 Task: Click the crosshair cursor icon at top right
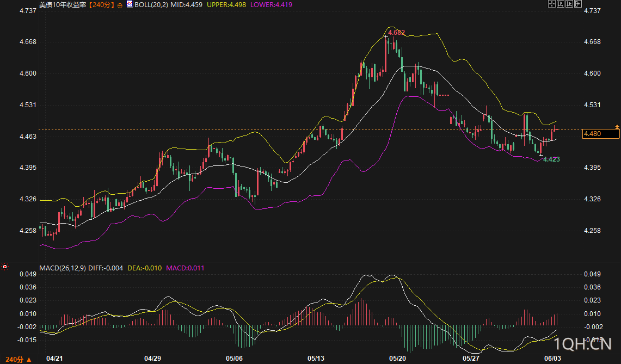[552, 4]
